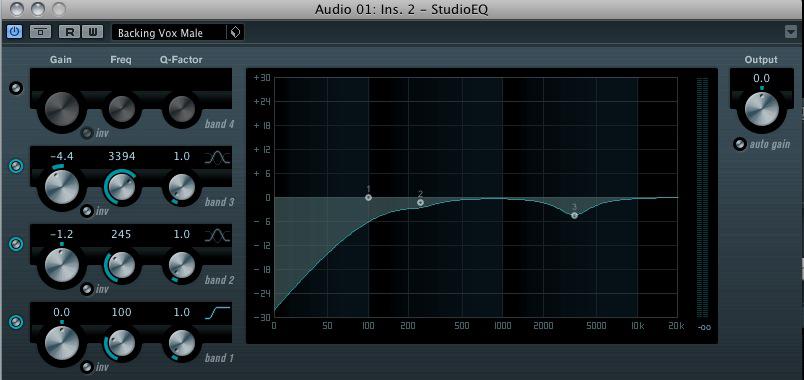Click the band 2 gain value -1.2

(x=62, y=234)
